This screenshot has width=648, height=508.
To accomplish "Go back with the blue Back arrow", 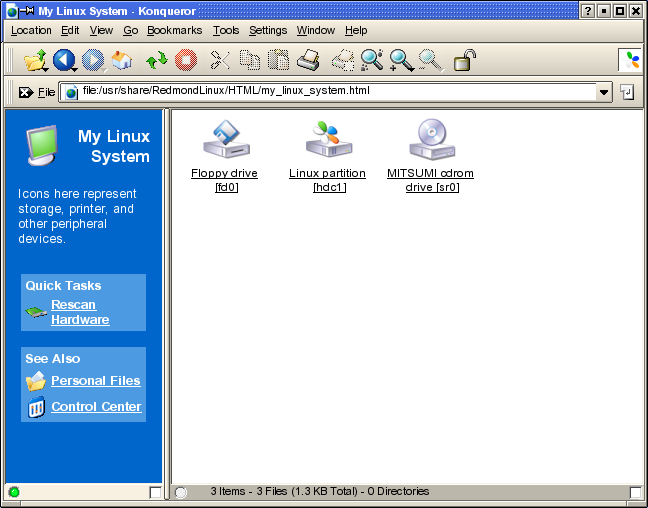I will point(64,61).
